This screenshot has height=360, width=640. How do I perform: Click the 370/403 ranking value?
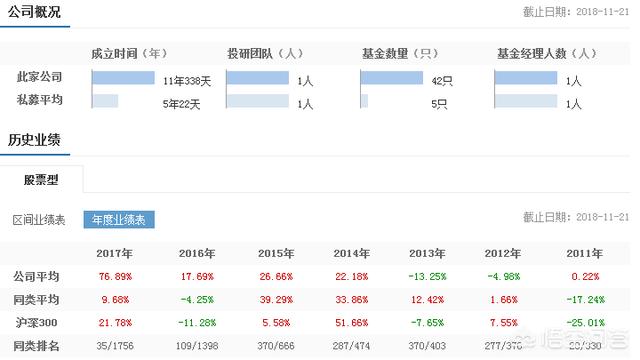tap(427, 346)
